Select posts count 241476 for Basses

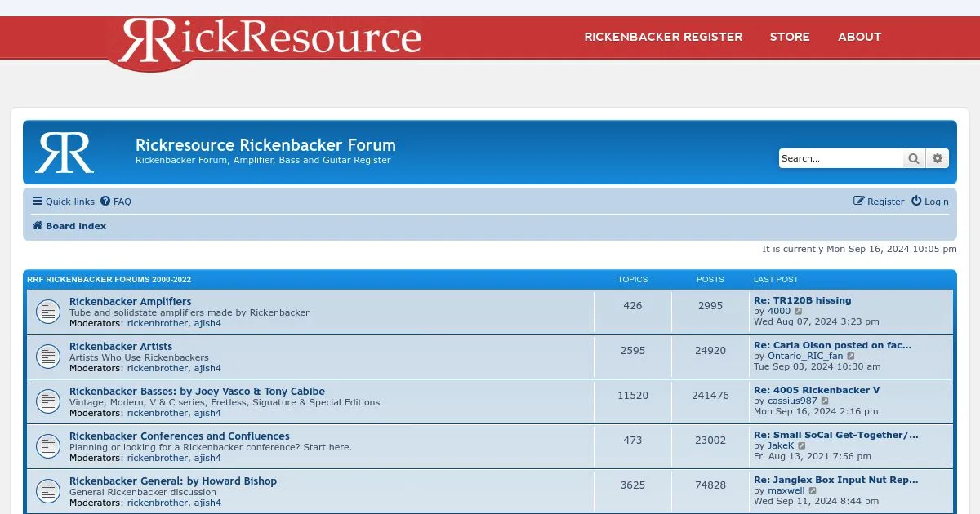coord(710,396)
